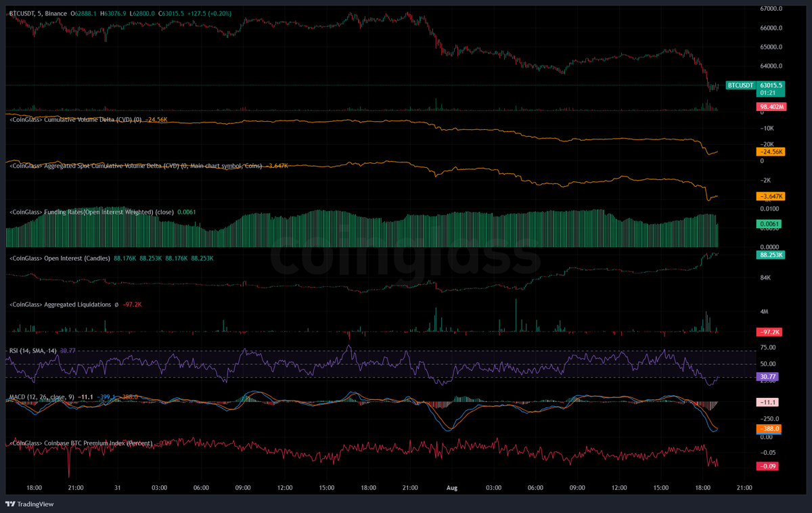Click the red 98.402M volume axis tag
The image size is (812, 513).
pyautogui.click(x=770, y=107)
